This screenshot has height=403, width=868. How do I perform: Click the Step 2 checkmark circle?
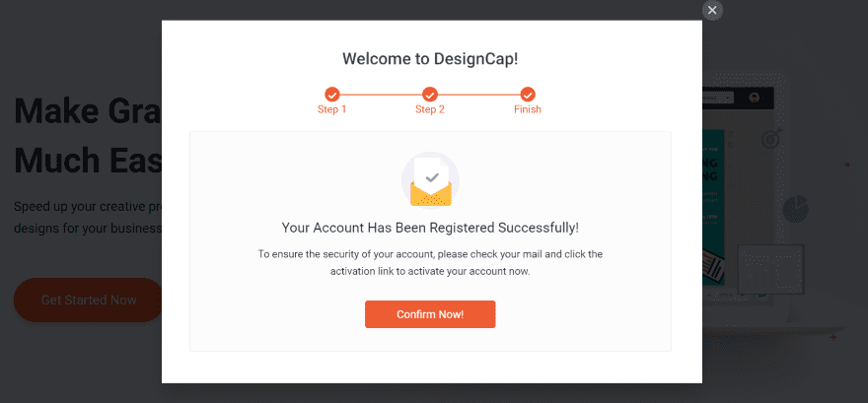click(430, 94)
